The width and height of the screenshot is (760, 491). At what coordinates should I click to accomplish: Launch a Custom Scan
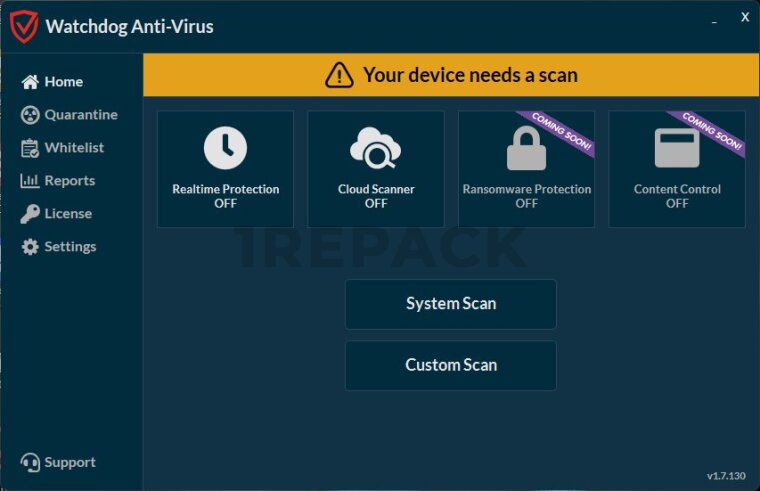tap(451, 365)
